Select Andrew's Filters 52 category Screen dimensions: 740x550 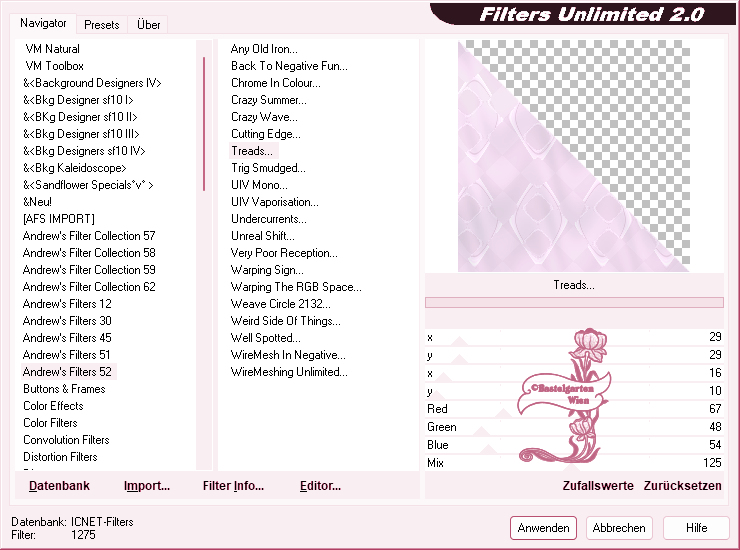(67, 372)
